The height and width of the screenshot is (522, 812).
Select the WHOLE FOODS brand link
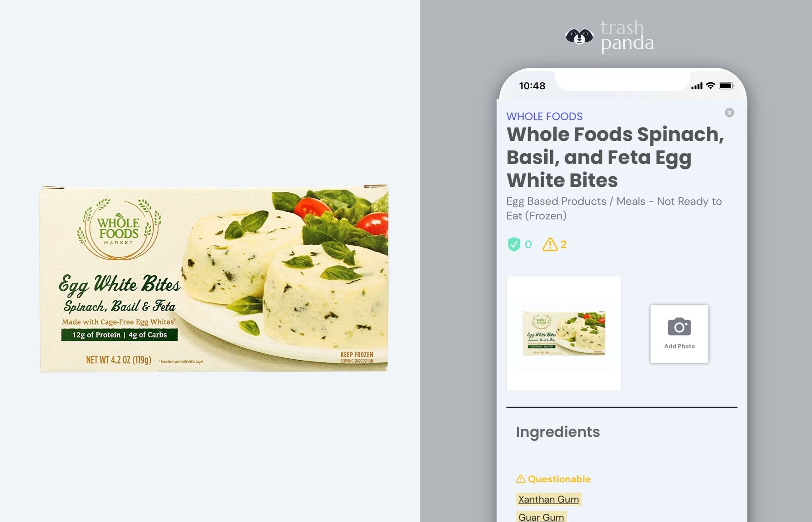point(544,116)
